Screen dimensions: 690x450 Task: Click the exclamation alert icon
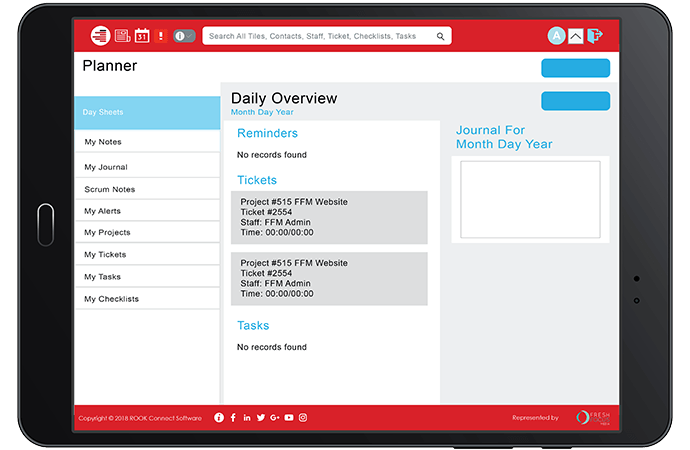160,36
